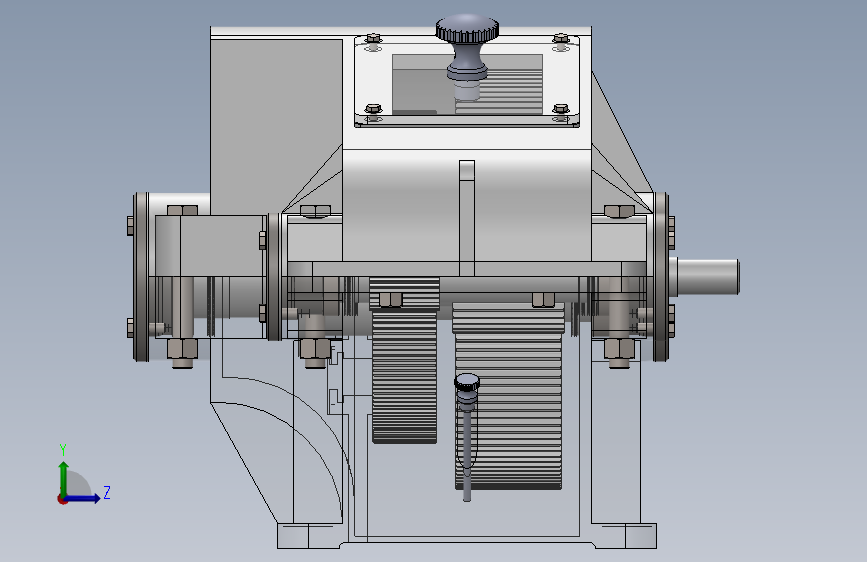Select the vertical rib on upper housing center

pyautogui.click(x=467, y=218)
